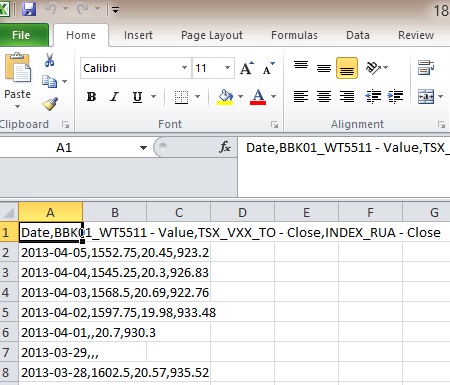Image resolution: width=450 pixels, height=385 pixels.
Task: Click the Wrap Text icon
Action: 426,68
